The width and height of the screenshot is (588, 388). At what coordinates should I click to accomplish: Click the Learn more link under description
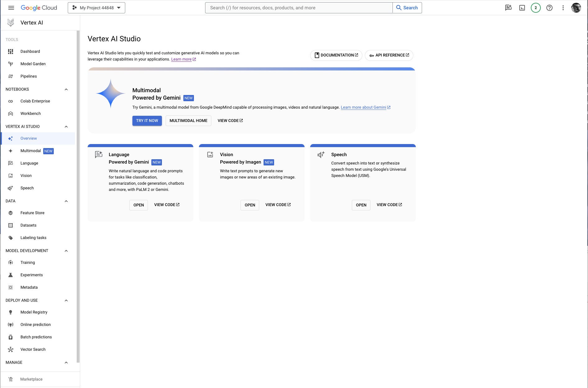[x=183, y=59]
